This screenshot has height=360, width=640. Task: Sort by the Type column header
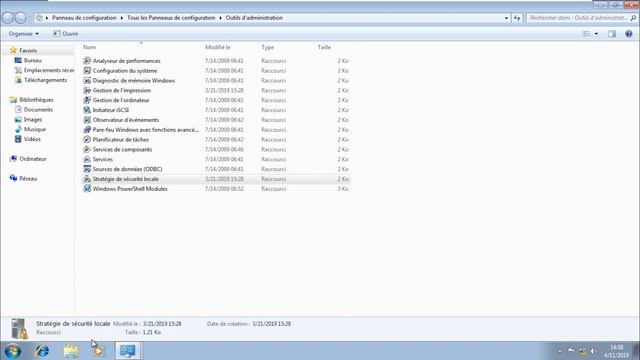point(268,47)
